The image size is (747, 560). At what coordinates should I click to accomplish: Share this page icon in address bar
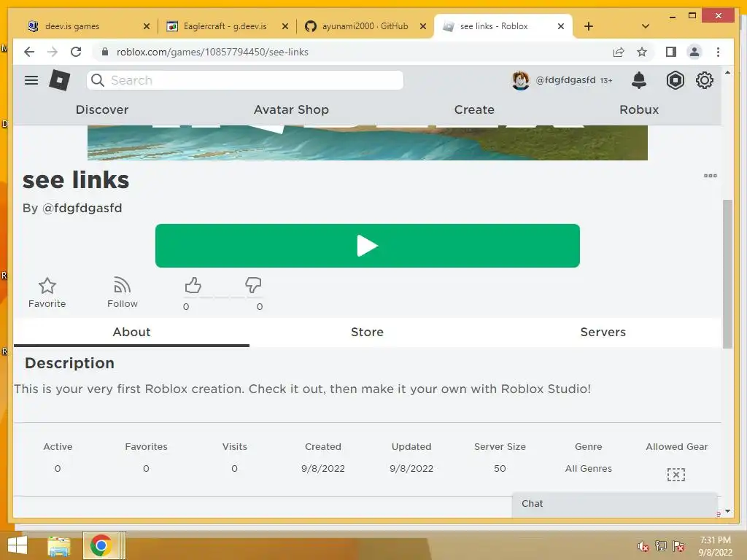[619, 52]
